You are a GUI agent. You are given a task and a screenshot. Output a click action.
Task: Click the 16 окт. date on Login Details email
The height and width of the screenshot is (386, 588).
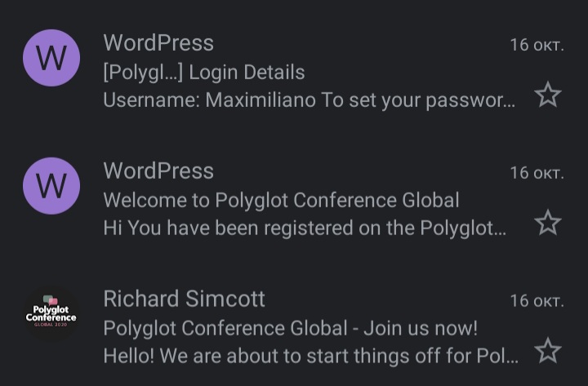537,45
